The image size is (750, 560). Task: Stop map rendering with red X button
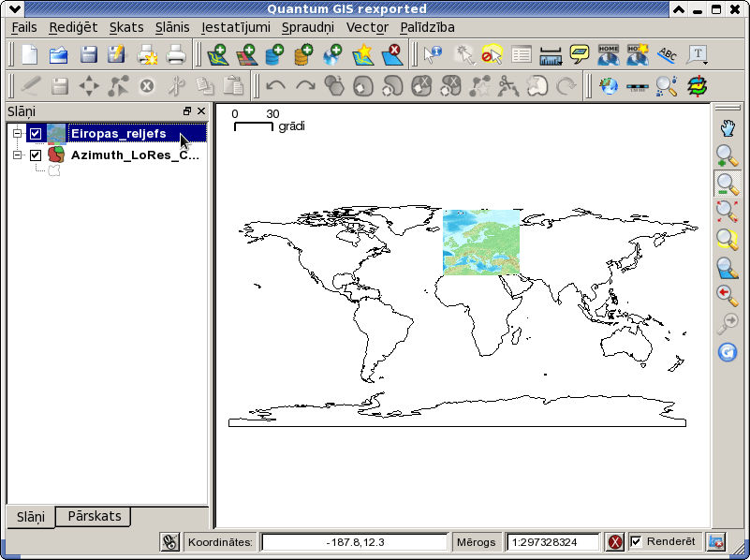click(x=615, y=542)
